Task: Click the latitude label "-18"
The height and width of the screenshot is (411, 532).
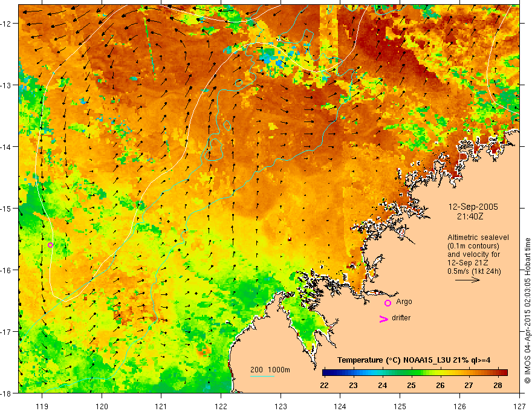Action: point(7,393)
